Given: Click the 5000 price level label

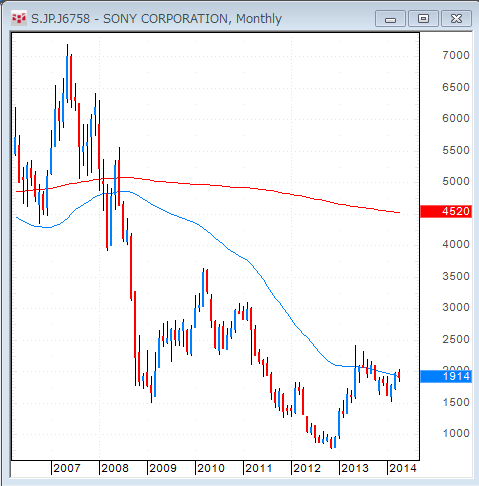Looking at the screenshot, I should [x=456, y=181].
